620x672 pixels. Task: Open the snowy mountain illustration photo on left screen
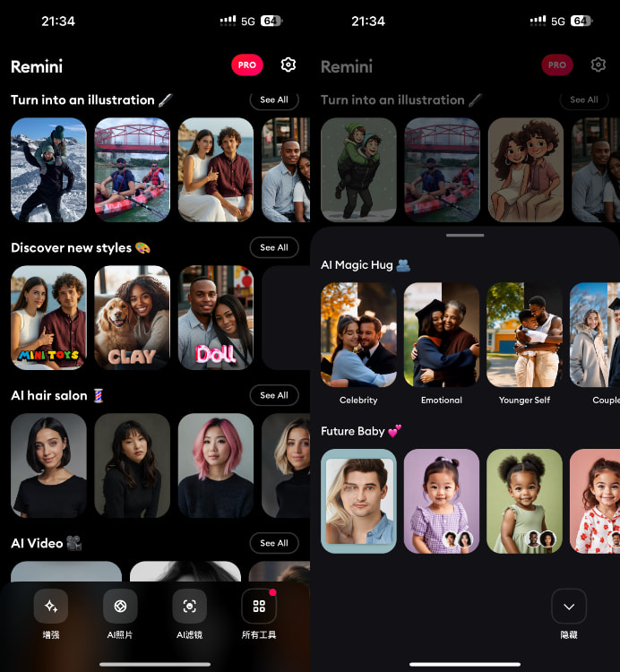click(x=48, y=169)
